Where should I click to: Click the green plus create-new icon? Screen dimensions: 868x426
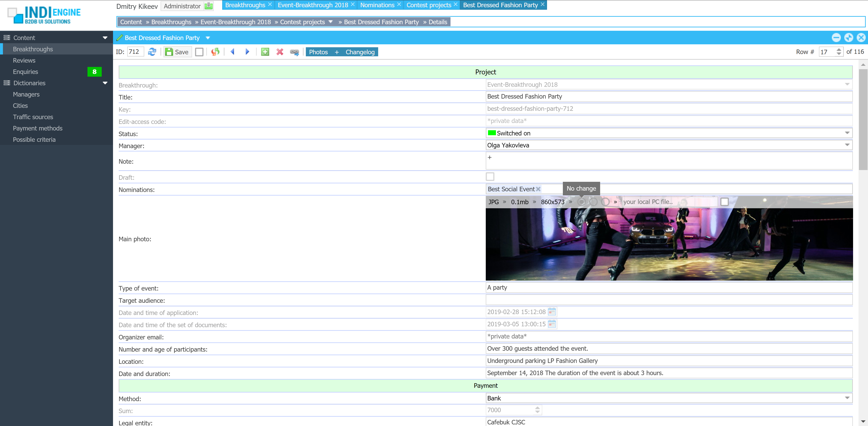[265, 52]
